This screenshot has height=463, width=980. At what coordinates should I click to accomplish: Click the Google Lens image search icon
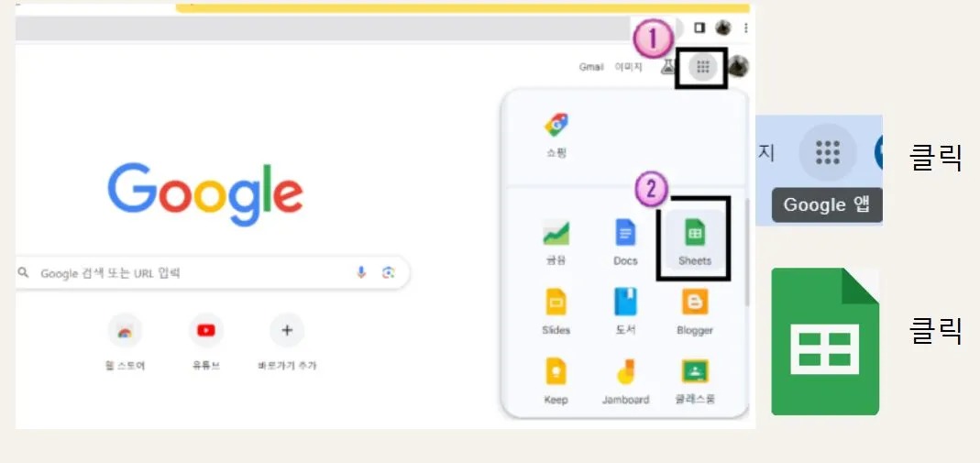389,272
